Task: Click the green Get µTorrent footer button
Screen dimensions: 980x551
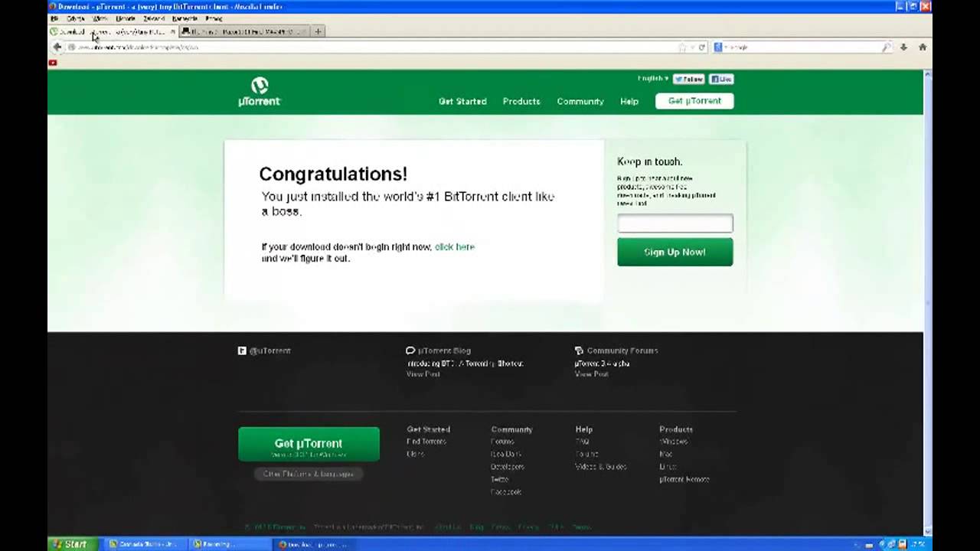Action: coord(309,445)
